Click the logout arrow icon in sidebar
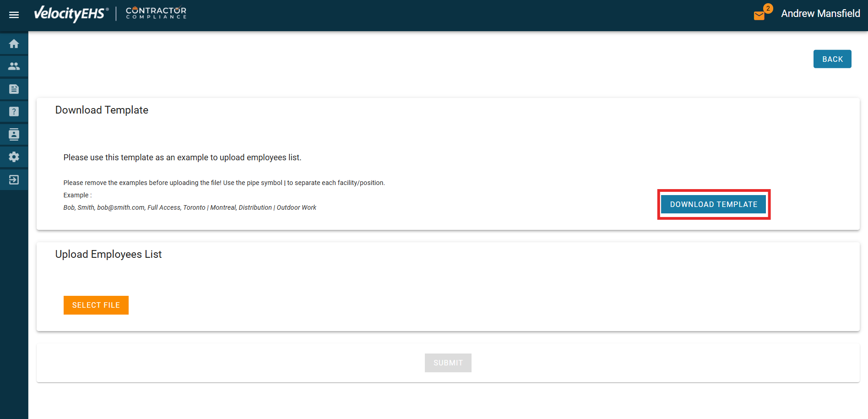The width and height of the screenshot is (868, 419). pyautogui.click(x=14, y=180)
